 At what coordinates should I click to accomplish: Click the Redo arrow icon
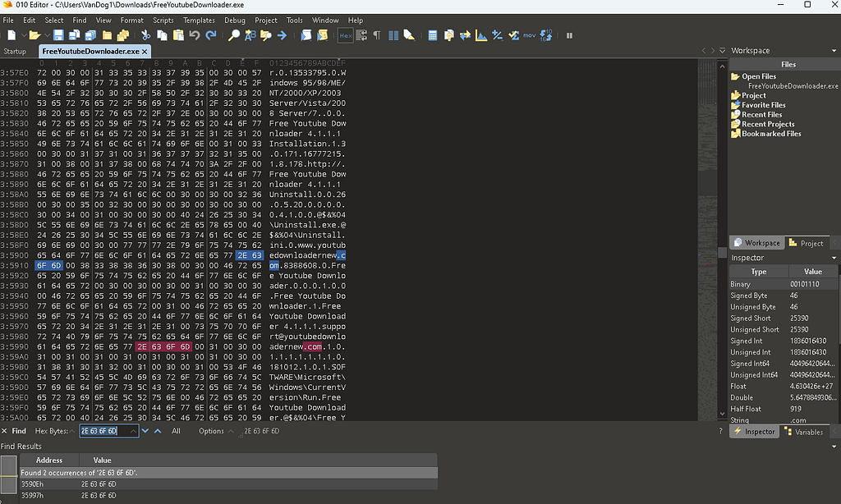211,35
